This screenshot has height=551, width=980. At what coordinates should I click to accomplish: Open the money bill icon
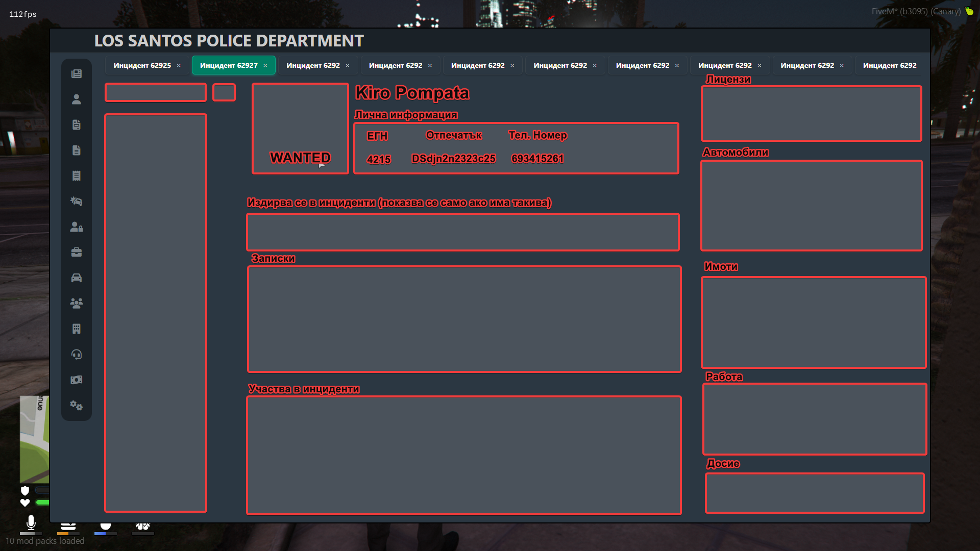click(x=77, y=380)
